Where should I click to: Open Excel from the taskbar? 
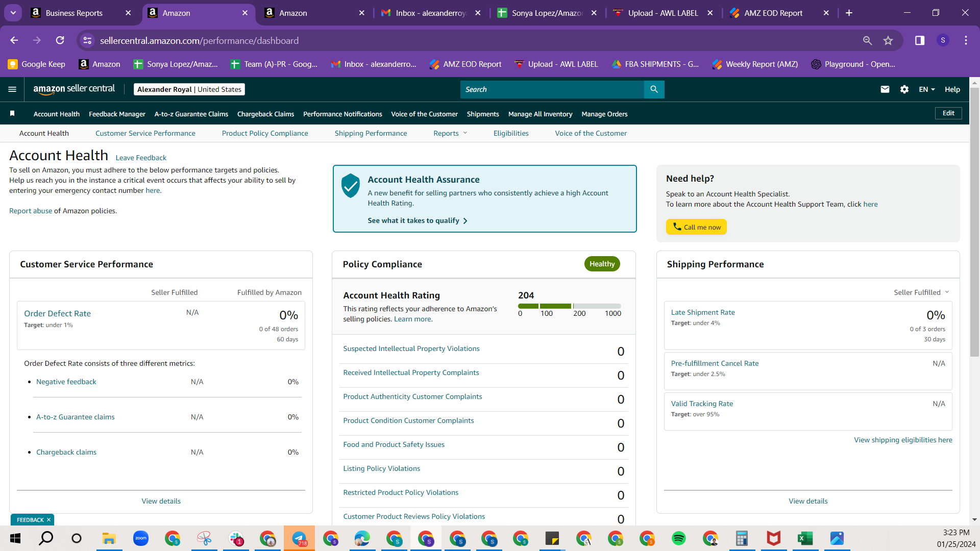(805, 538)
